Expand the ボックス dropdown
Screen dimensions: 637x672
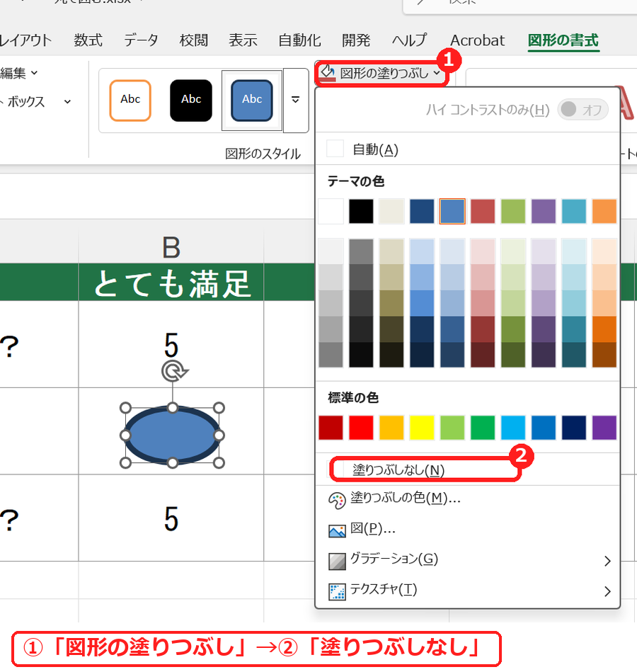point(67,102)
